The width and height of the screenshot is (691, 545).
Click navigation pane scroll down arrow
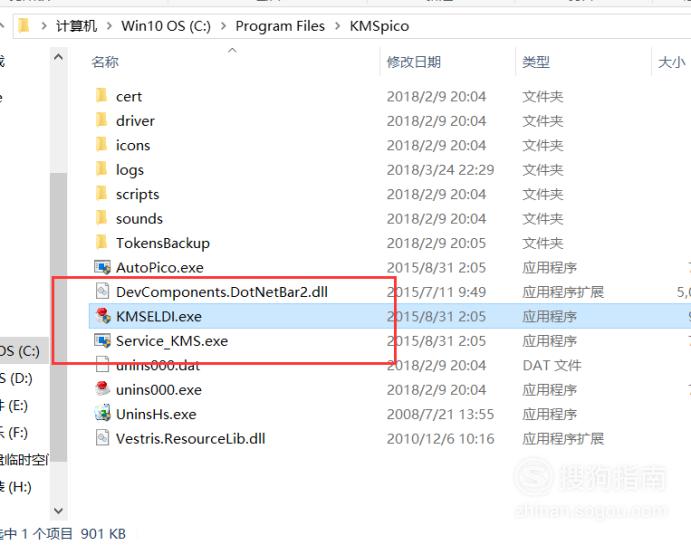click(x=58, y=511)
